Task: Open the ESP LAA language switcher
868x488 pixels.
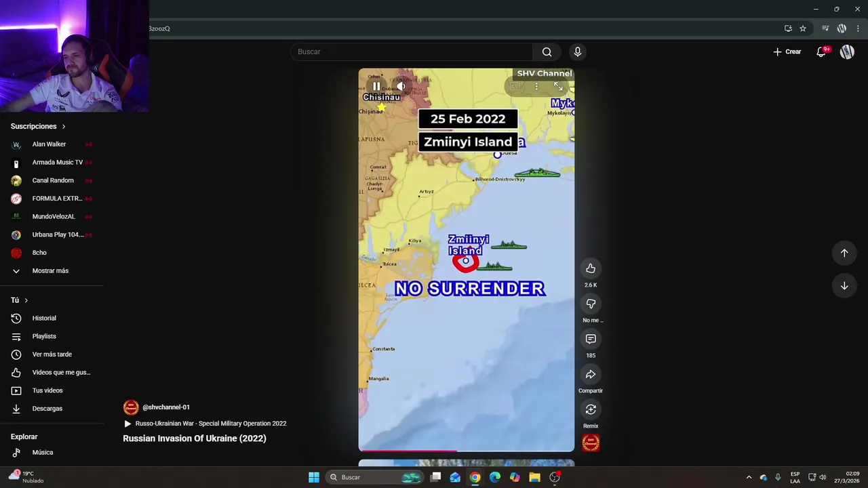Action: click(x=795, y=477)
